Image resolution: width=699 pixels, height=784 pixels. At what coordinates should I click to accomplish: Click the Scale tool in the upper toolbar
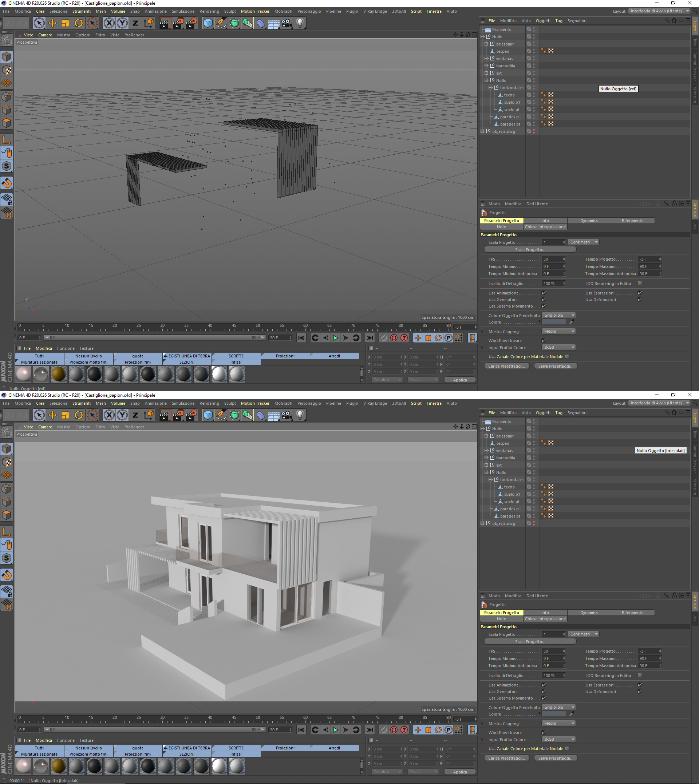tap(66, 23)
